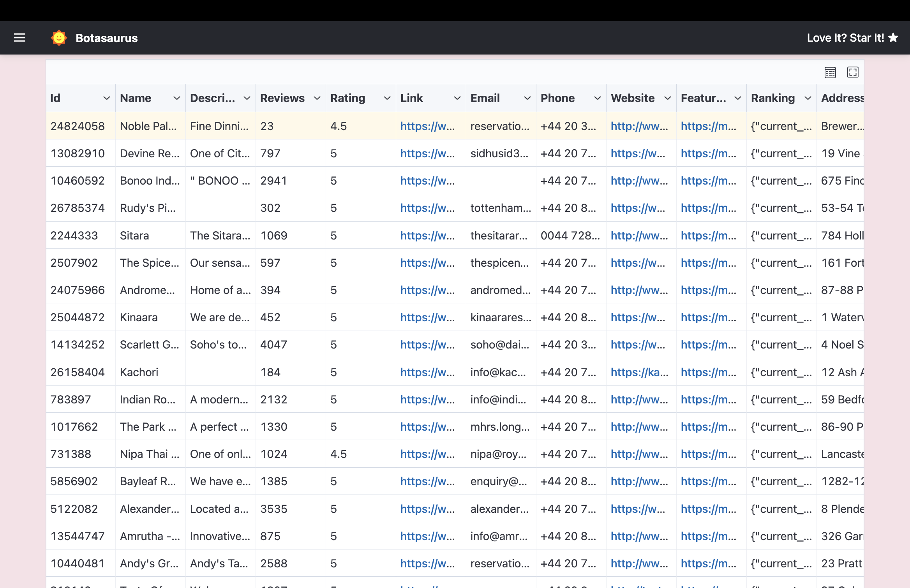Screen dimensions: 910x588
Task: Open Ranking column chevron menu
Action: coord(808,98)
